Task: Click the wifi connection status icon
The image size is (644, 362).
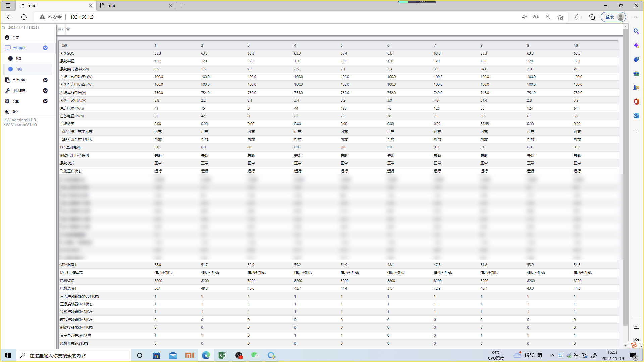Action: pos(68,29)
